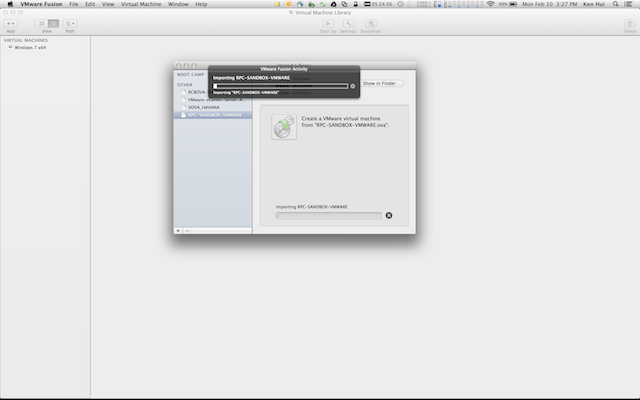Viewport: 640px width, 400px height.
Task: Click the lower Importing RPC-SANDBOX-VMWARE progress bar
Action: [329, 216]
